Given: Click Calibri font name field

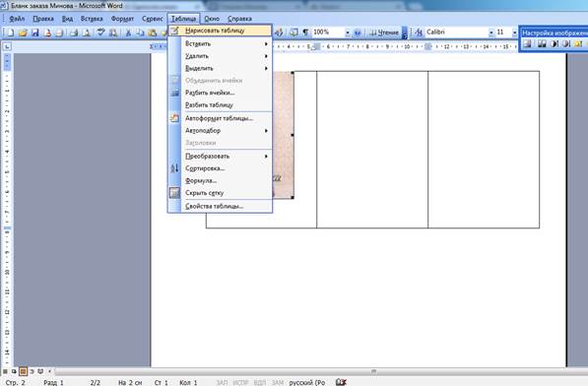Looking at the screenshot, I should pos(456,32).
